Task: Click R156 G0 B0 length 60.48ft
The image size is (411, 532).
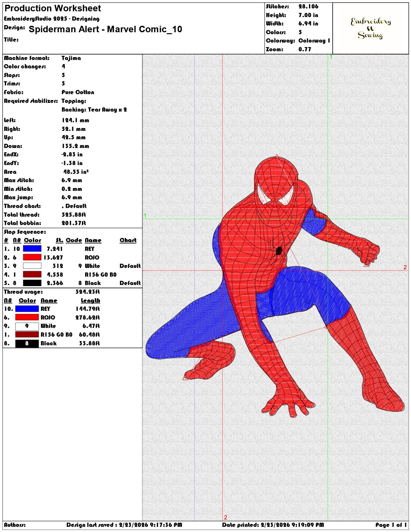Action: 89,335
